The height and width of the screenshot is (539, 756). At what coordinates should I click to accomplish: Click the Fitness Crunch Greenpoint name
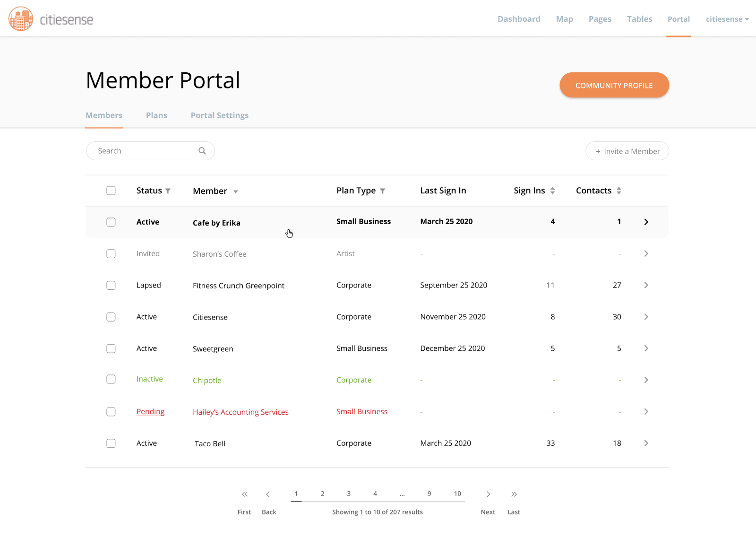tap(239, 286)
